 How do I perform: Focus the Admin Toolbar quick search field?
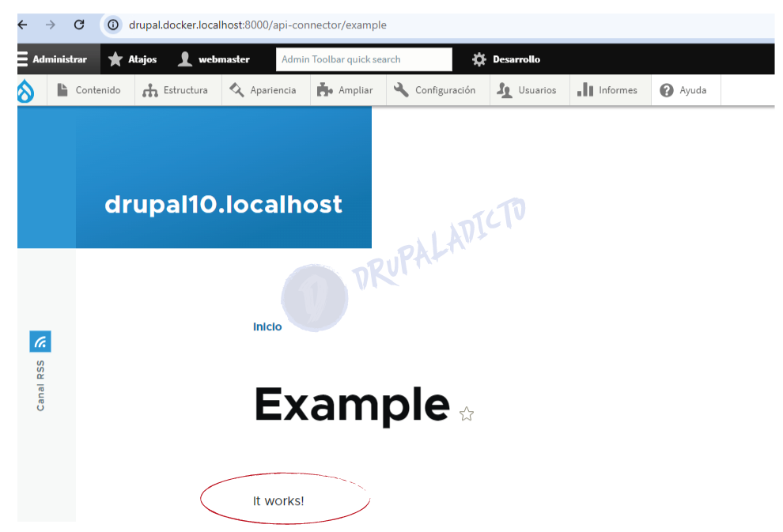click(364, 59)
